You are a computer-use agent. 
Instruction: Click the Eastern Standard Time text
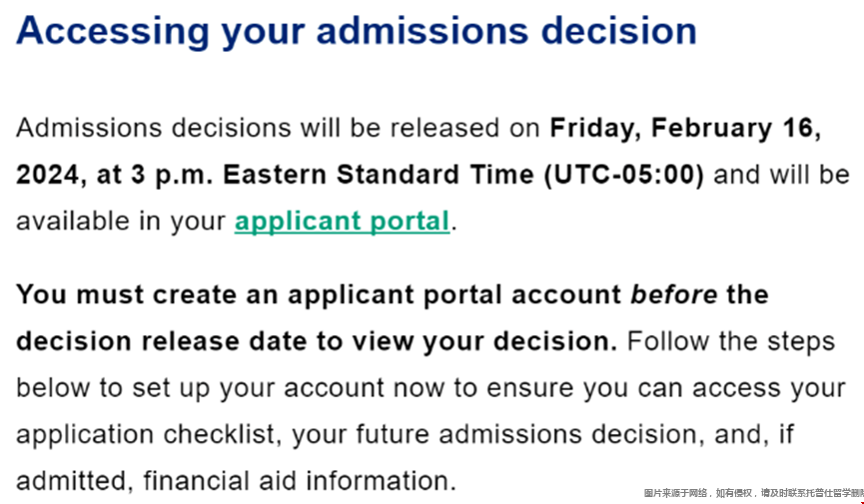pyautogui.click(x=379, y=176)
